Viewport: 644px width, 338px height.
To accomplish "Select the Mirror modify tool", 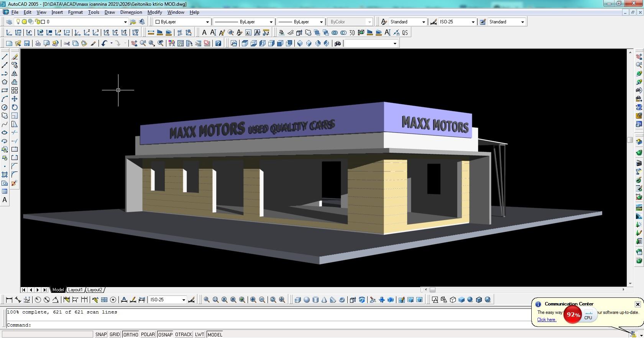I will pyautogui.click(x=15, y=73).
